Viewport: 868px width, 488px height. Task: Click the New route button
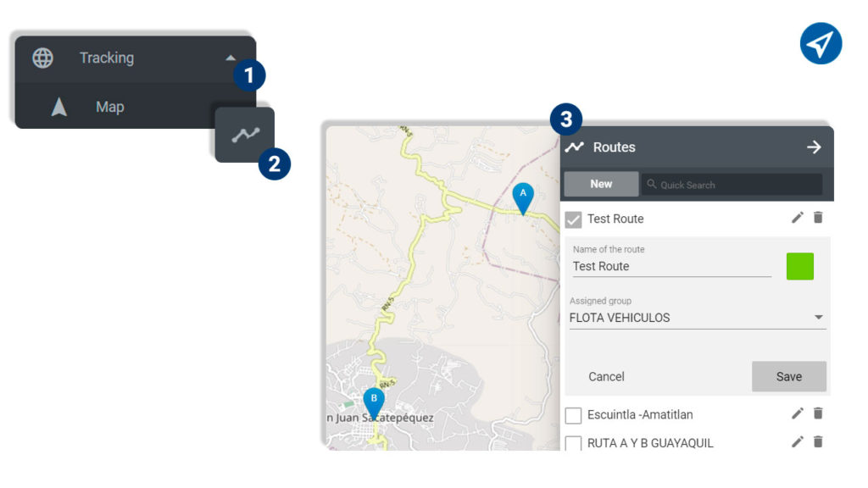tap(601, 184)
